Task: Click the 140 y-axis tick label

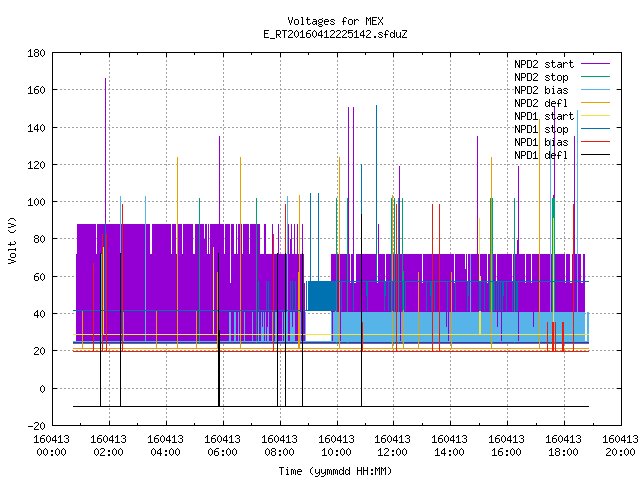Action: [36, 128]
